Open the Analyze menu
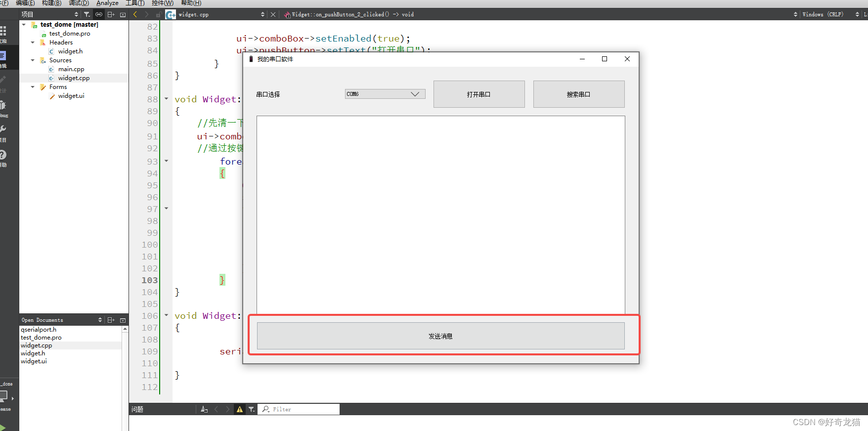Image resolution: width=868 pixels, height=431 pixels. pyautogui.click(x=107, y=3)
